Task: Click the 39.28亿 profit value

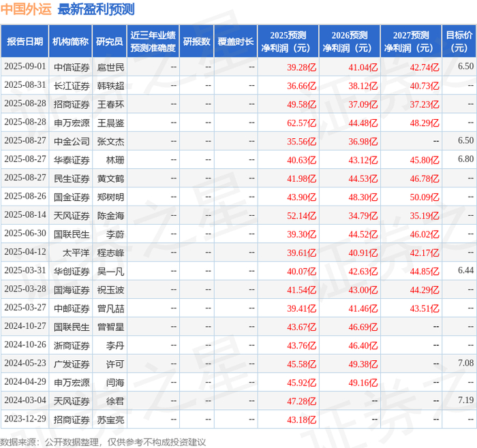Action: 302,67
